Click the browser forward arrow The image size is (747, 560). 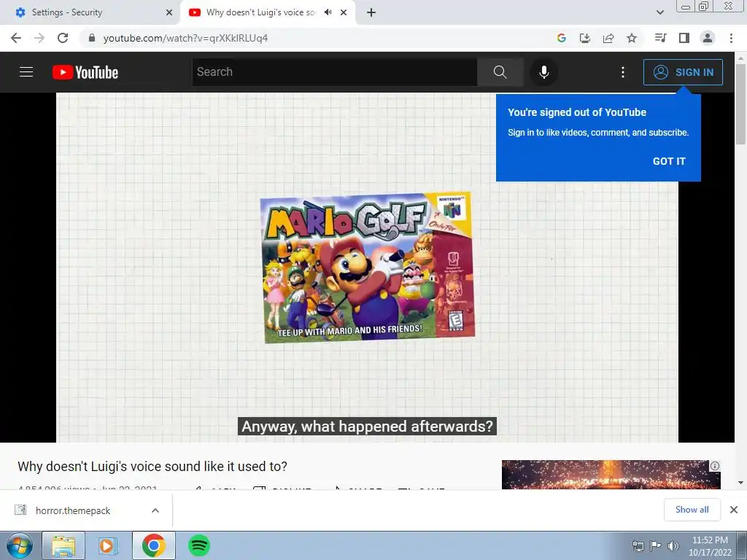[39, 38]
